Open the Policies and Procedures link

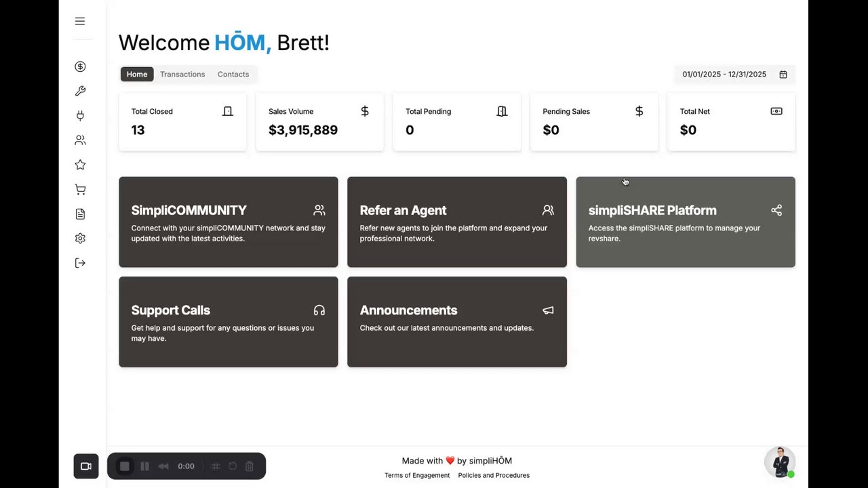click(x=494, y=475)
